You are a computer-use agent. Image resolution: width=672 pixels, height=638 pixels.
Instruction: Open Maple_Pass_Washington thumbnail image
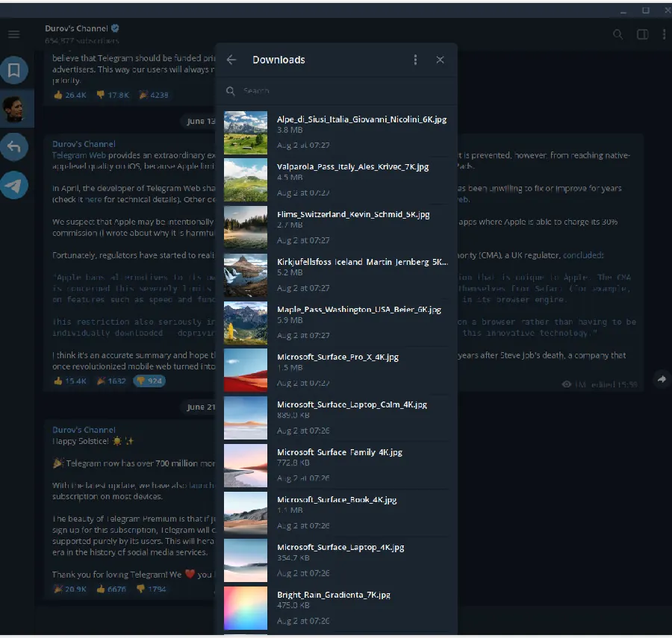(x=246, y=323)
